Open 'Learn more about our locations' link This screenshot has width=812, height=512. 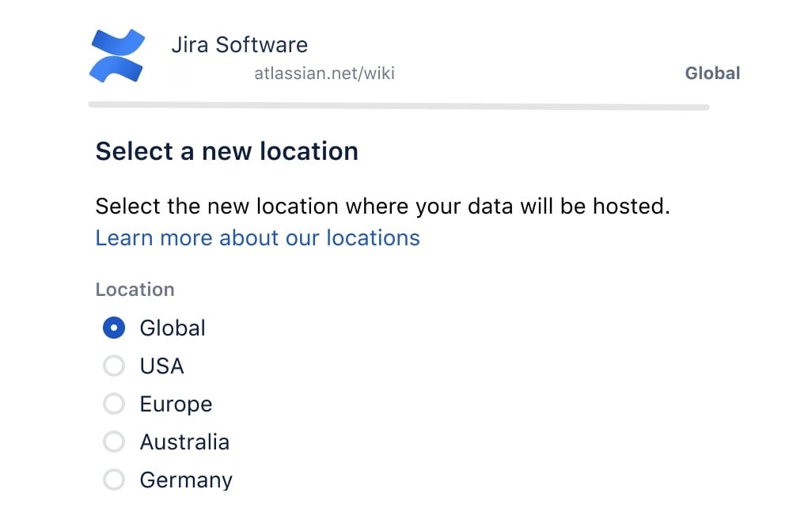257,237
